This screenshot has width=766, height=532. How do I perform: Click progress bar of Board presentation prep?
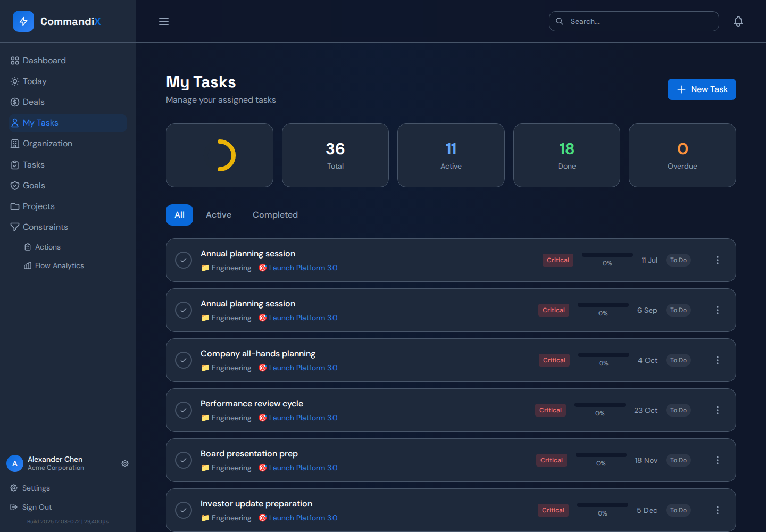[x=601, y=455]
